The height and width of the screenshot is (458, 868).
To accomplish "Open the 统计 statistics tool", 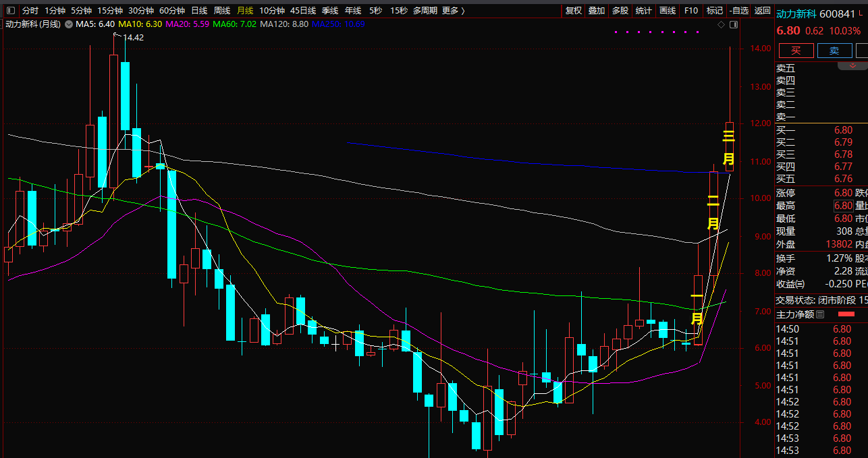I will point(644,11).
